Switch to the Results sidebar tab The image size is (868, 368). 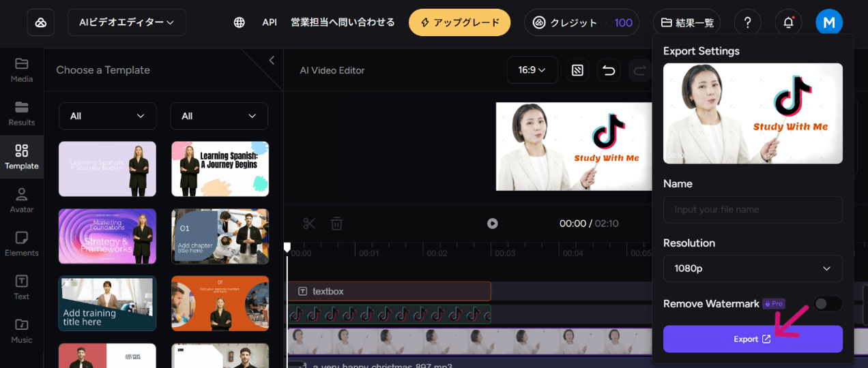(22, 114)
